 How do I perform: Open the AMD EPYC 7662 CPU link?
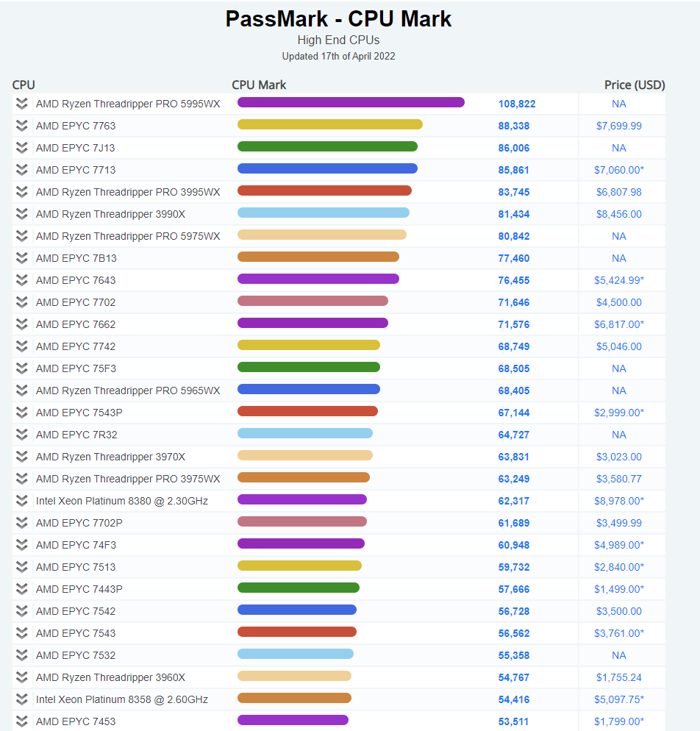[76, 324]
